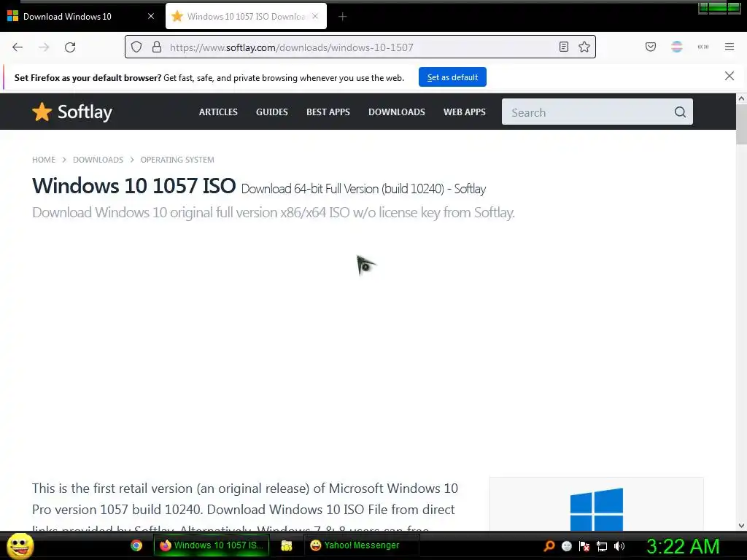Dismiss the default browser notification bar
This screenshot has height=560, width=747.
click(x=729, y=76)
